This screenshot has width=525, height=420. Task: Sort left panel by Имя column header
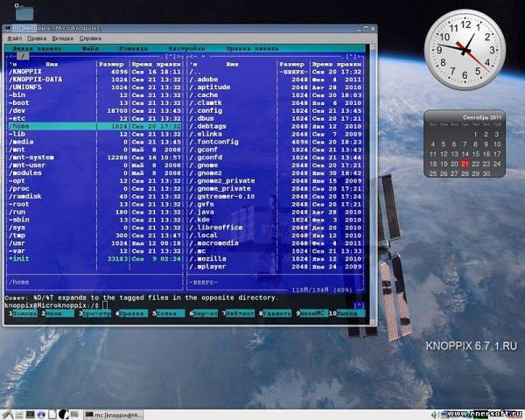pos(52,64)
